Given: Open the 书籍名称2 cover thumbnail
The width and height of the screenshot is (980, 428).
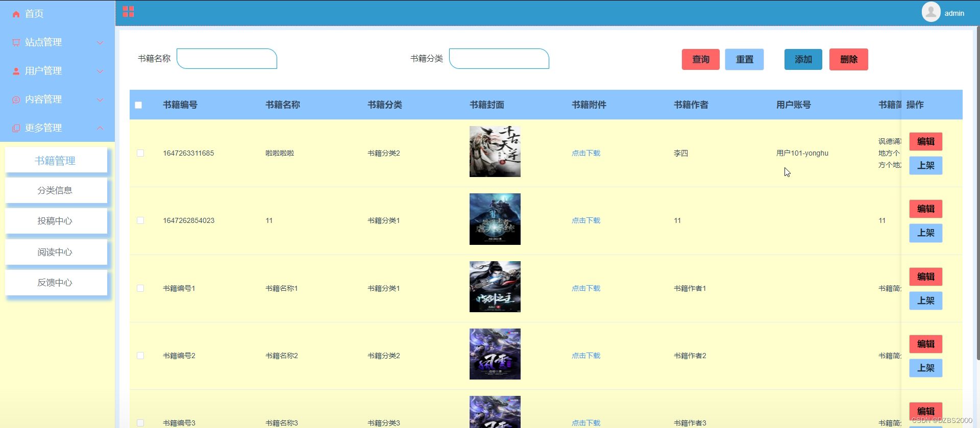Looking at the screenshot, I should tap(495, 354).
